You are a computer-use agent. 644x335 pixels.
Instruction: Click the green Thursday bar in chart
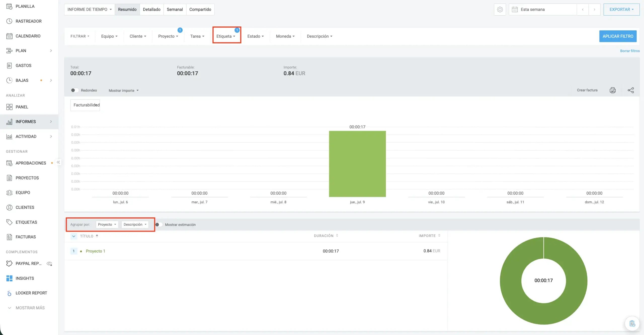(x=357, y=164)
